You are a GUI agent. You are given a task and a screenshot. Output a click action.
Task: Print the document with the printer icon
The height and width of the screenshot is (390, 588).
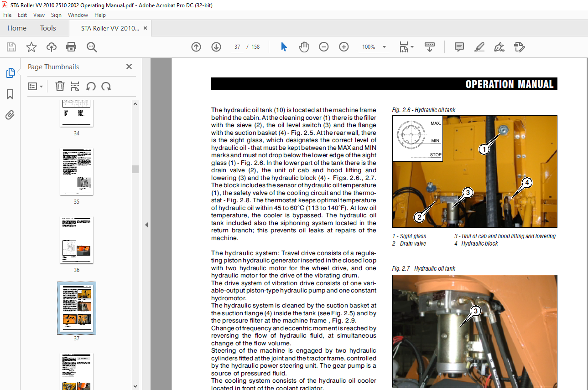tap(71, 47)
